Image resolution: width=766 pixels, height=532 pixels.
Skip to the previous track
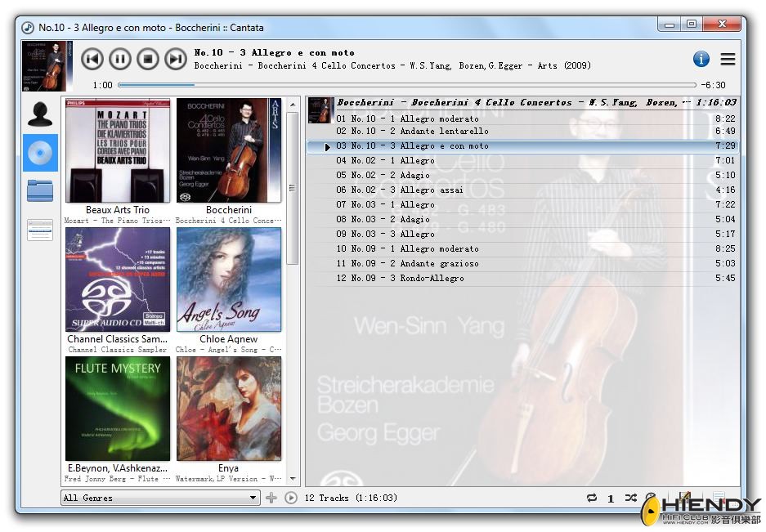click(92, 59)
